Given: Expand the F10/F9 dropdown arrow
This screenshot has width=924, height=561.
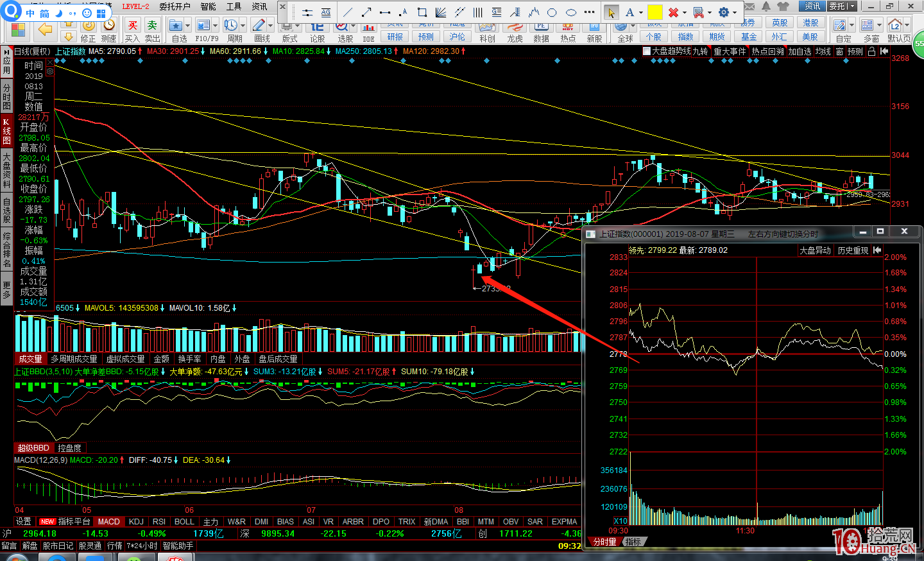Looking at the screenshot, I should tap(215, 26).
